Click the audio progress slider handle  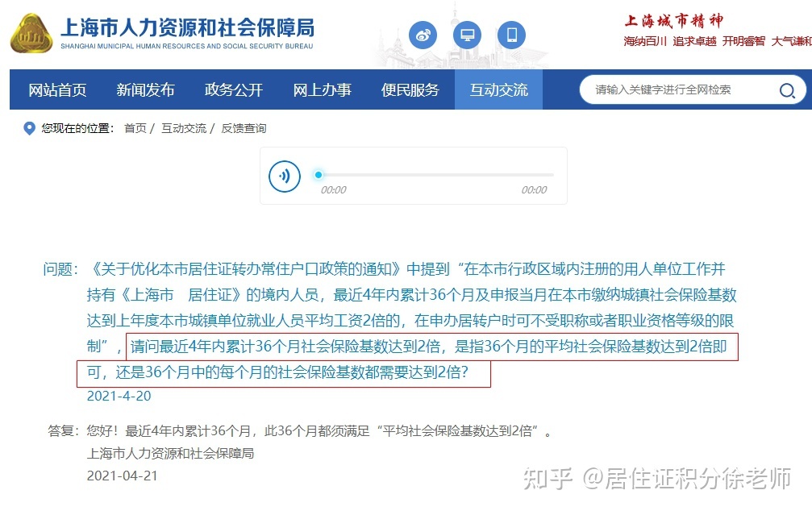(x=319, y=175)
